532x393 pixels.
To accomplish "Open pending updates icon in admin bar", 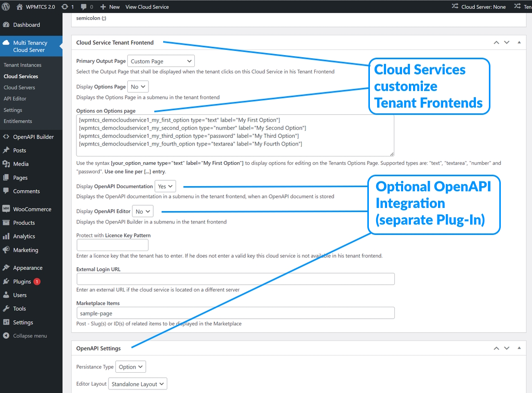I will tap(64, 6).
